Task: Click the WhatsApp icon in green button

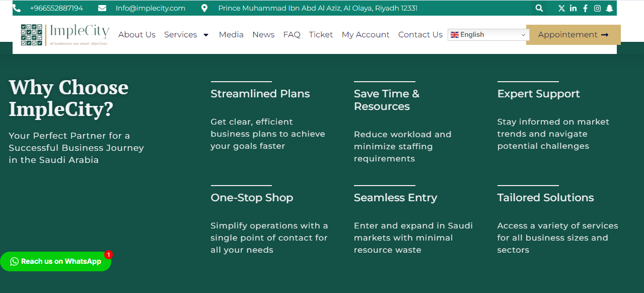Action: (x=14, y=261)
